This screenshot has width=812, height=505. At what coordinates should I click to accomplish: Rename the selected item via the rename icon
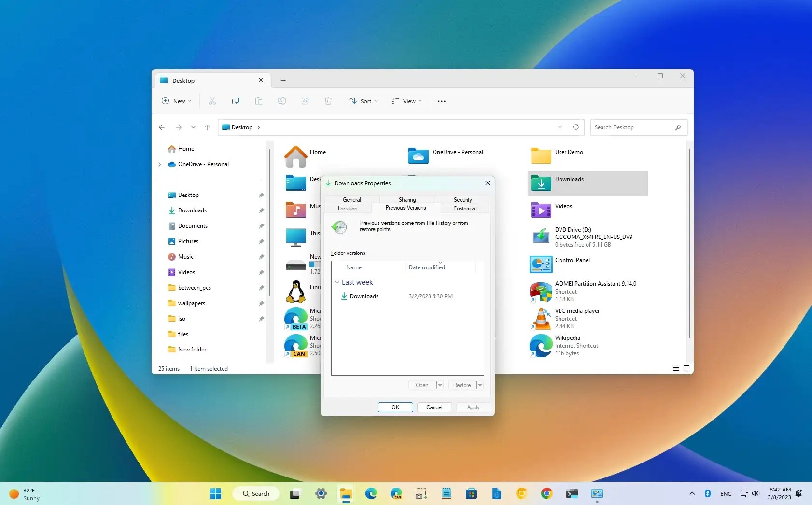[282, 101]
